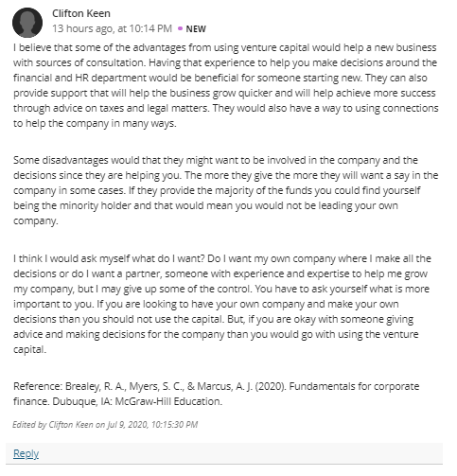Click the 'McGraw-Hill Education' publisher text
Image resolution: width=457 pixels, height=476 pixels.
tap(168, 401)
